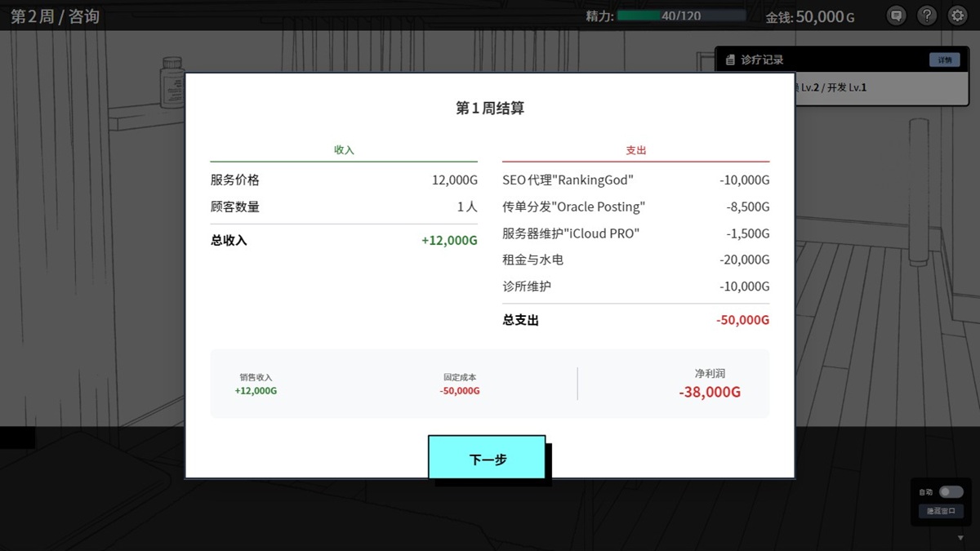Click the 净利润 -38,000G summary value
The width and height of the screenshot is (980, 551).
pyautogui.click(x=708, y=391)
